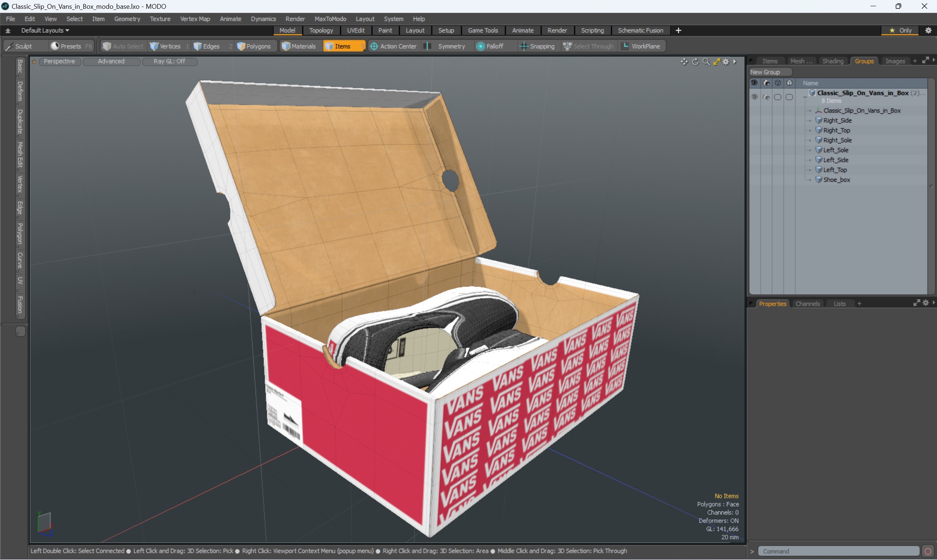Open Presets browser button
This screenshot has width=937, height=560.
pyautogui.click(x=71, y=46)
